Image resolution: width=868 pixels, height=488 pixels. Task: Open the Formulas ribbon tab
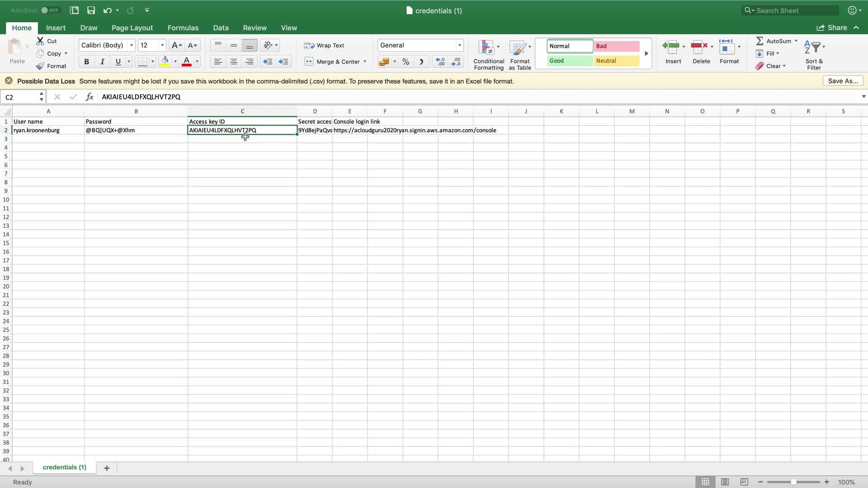pos(183,28)
